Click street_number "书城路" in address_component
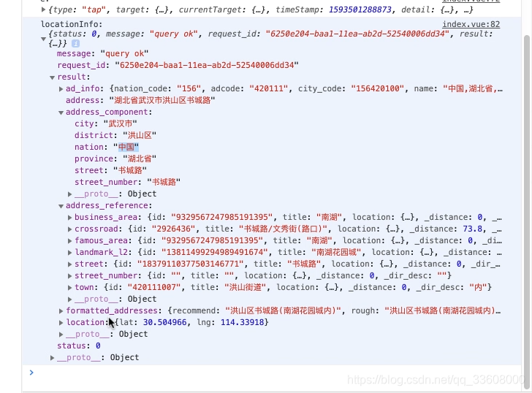 coord(164,182)
